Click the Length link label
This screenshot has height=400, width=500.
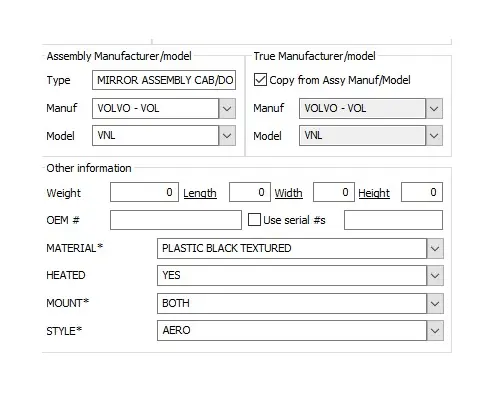(200, 193)
